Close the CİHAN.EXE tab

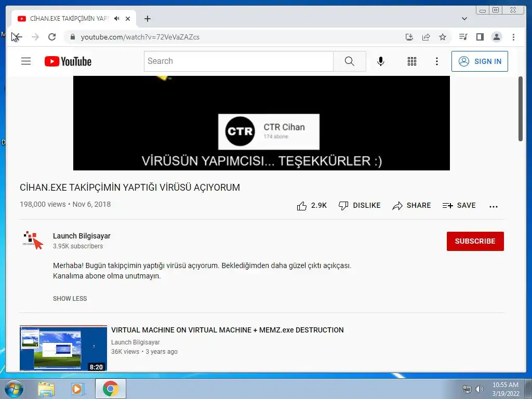tap(128, 19)
